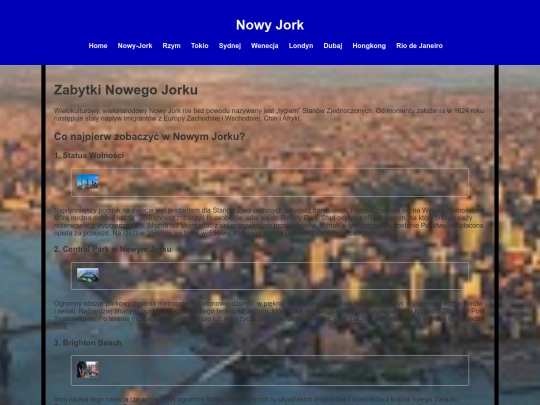540x405 pixels.
Task: Click the 2. Central Park w Nowym Jorku subheading
Action: 113,249
